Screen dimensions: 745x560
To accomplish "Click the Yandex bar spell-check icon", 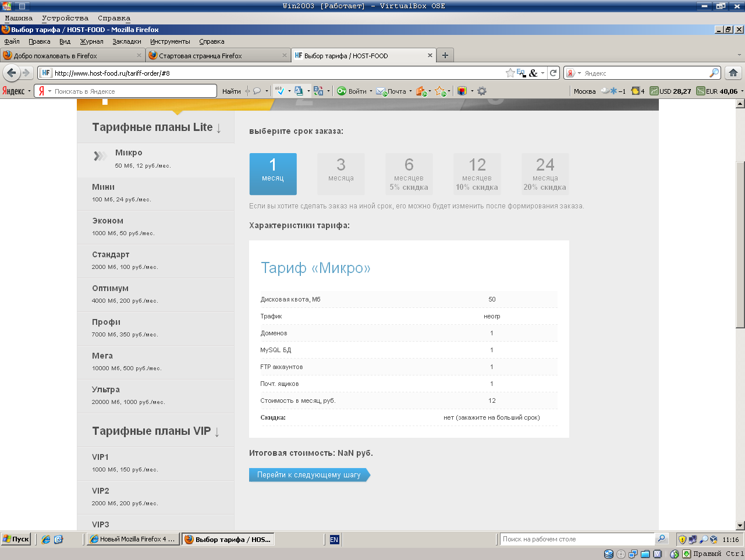I will click(279, 91).
